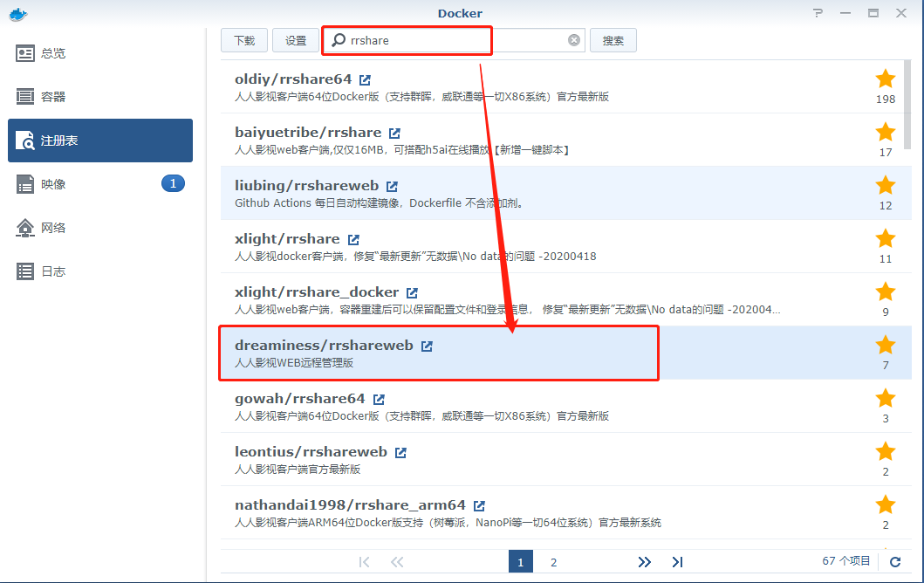The image size is (924, 583).
Task: Click the star icon for xlight/rrshare_docker
Action: coord(885,291)
